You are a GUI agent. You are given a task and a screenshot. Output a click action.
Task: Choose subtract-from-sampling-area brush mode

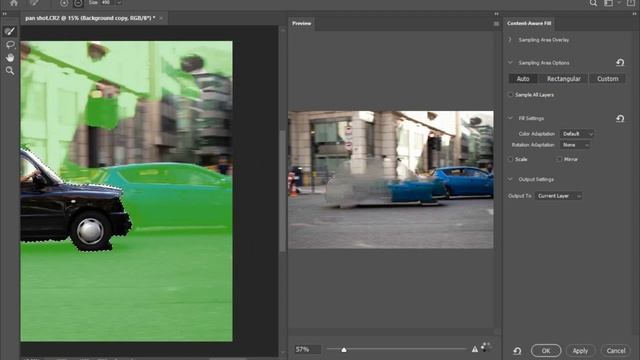(78, 3)
